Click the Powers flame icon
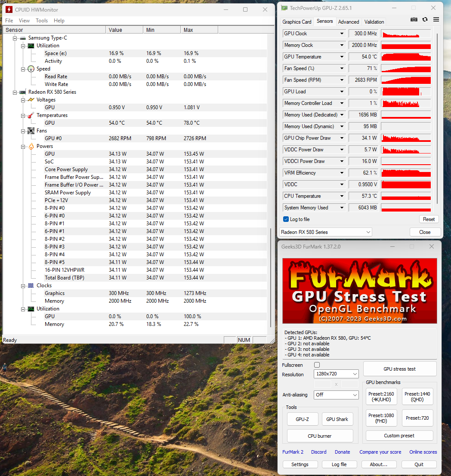 [31, 146]
